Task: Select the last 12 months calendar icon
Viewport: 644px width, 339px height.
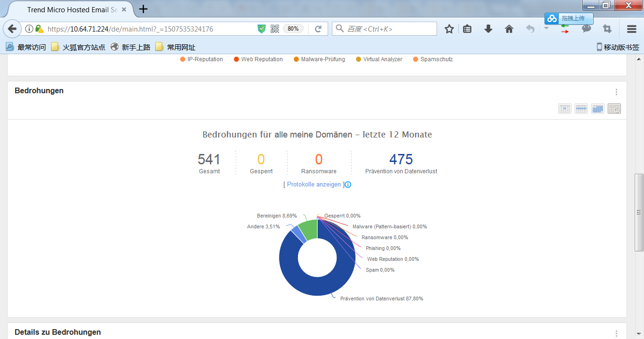Action: click(x=614, y=109)
